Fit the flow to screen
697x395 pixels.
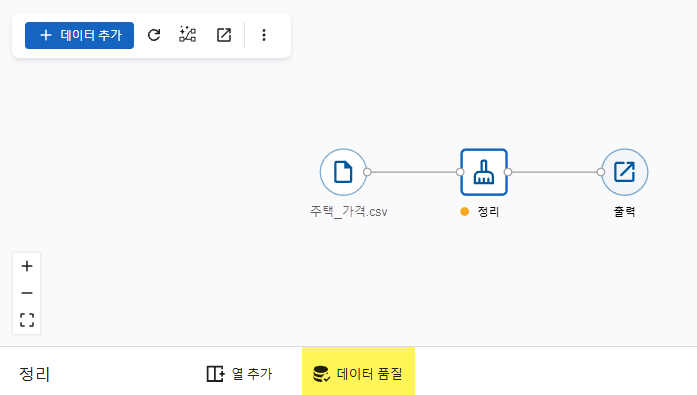(27, 320)
